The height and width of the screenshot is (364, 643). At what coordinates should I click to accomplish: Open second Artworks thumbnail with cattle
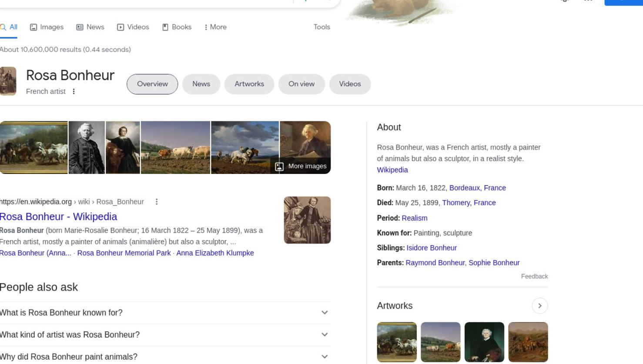(441, 342)
